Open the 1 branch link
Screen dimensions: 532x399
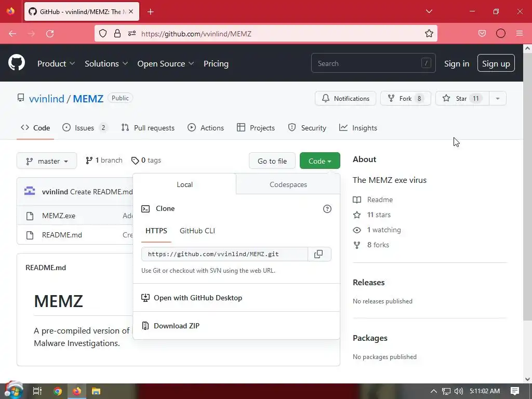click(x=104, y=160)
